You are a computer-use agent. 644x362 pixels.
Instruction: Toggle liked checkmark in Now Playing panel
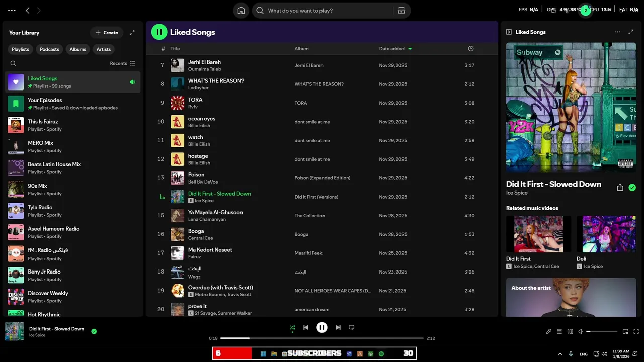tap(632, 187)
